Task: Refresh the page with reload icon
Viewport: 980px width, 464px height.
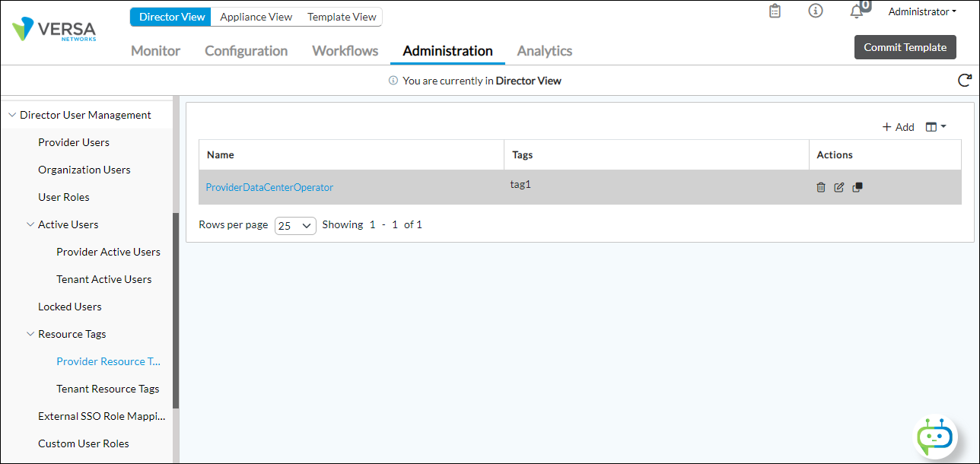Action: [x=964, y=81]
